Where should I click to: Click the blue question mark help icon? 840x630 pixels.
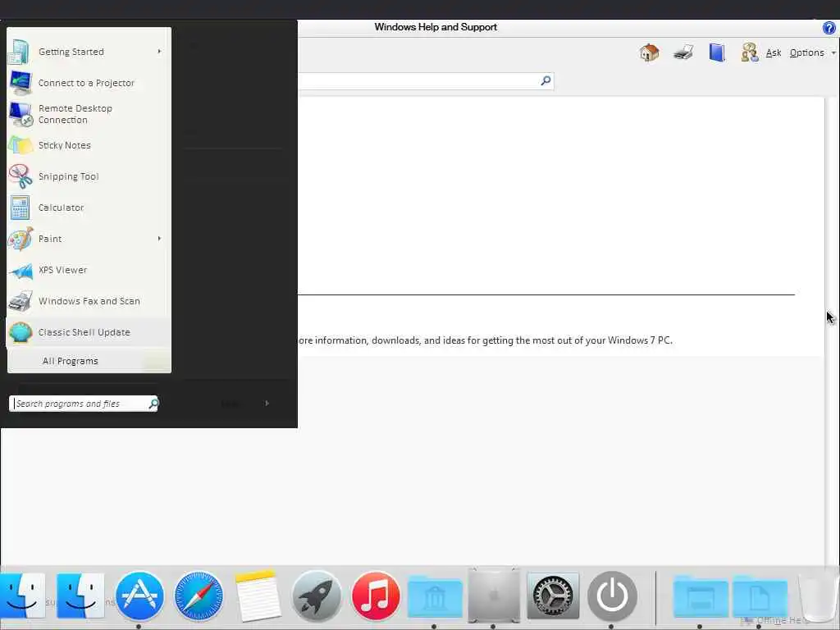(x=829, y=28)
